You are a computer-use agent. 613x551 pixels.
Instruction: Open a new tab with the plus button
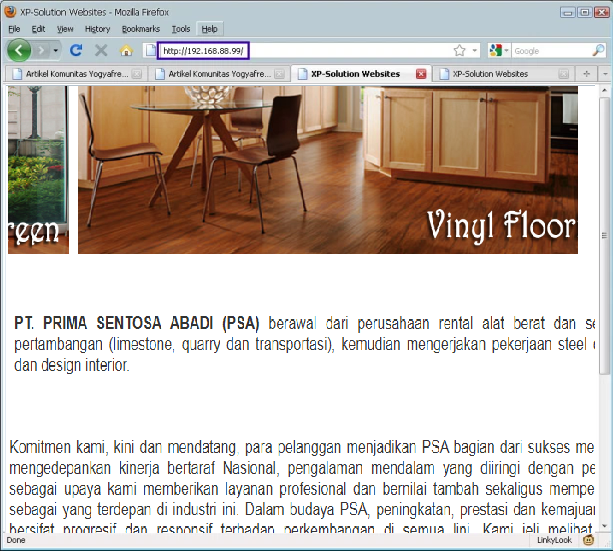click(586, 74)
